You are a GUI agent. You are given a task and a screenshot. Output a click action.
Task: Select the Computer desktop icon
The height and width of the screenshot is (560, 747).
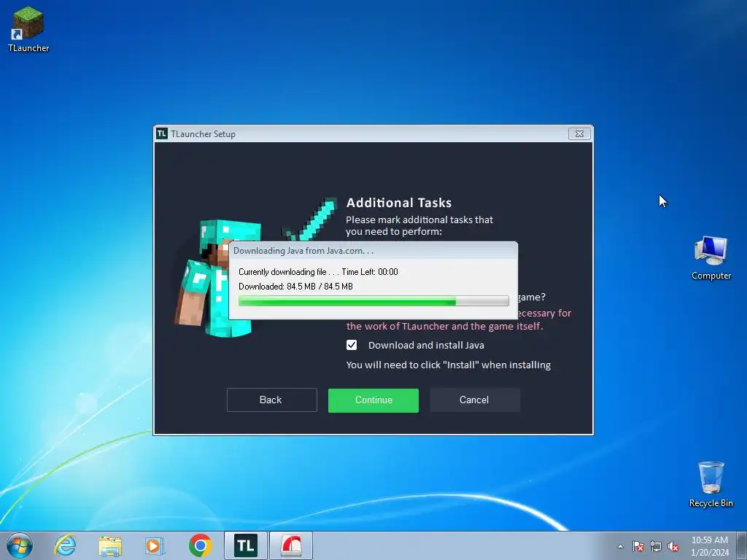coord(711,257)
